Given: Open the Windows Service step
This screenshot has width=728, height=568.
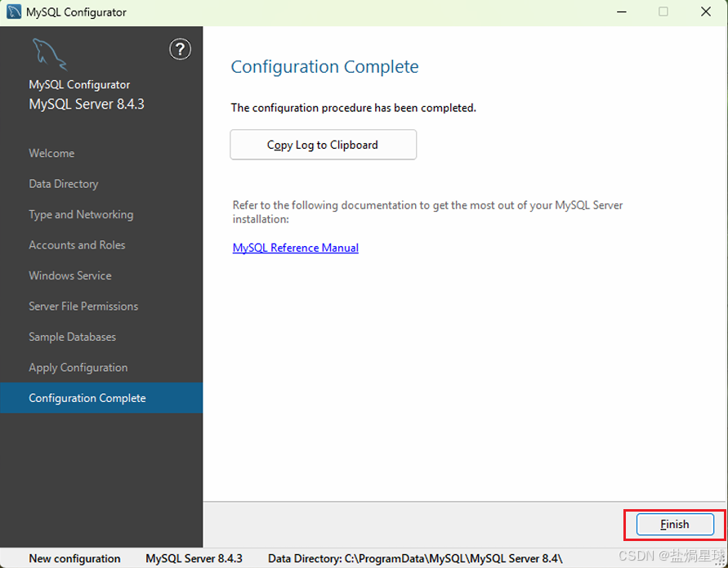Looking at the screenshot, I should click(70, 276).
